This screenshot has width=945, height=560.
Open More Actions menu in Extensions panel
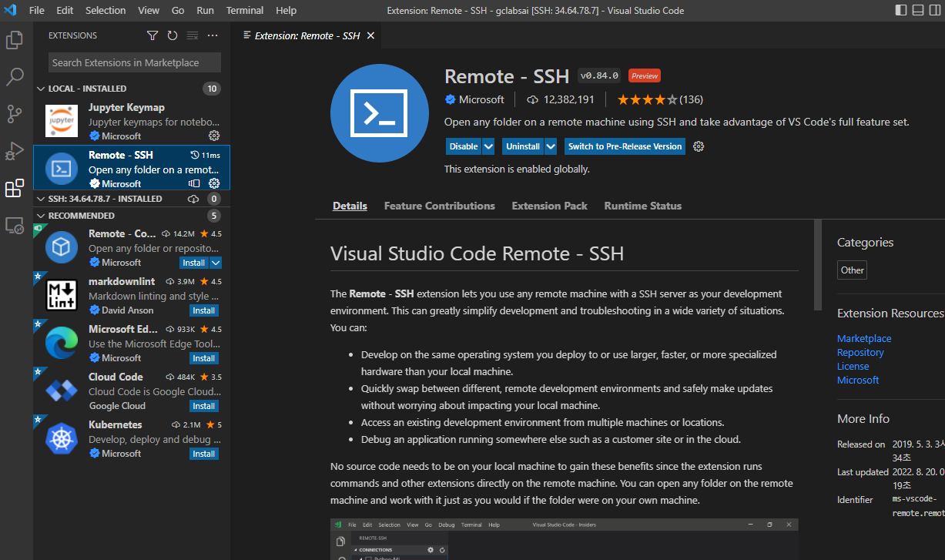click(212, 35)
